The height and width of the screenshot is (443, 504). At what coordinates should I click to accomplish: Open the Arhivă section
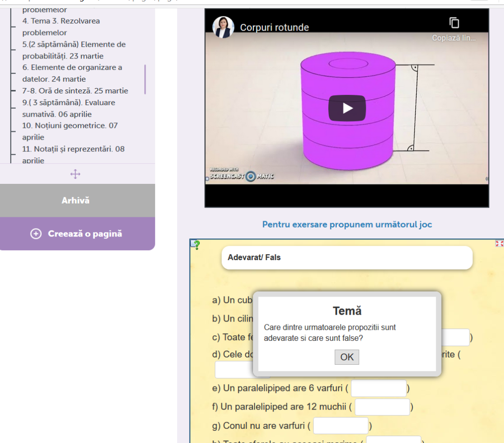pyautogui.click(x=75, y=201)
